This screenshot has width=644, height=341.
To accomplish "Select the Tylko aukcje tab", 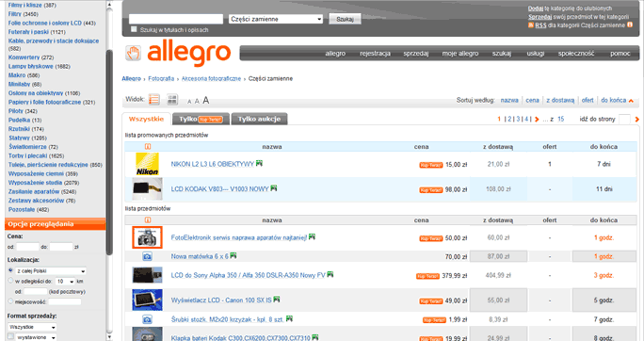I will (259, 119).
